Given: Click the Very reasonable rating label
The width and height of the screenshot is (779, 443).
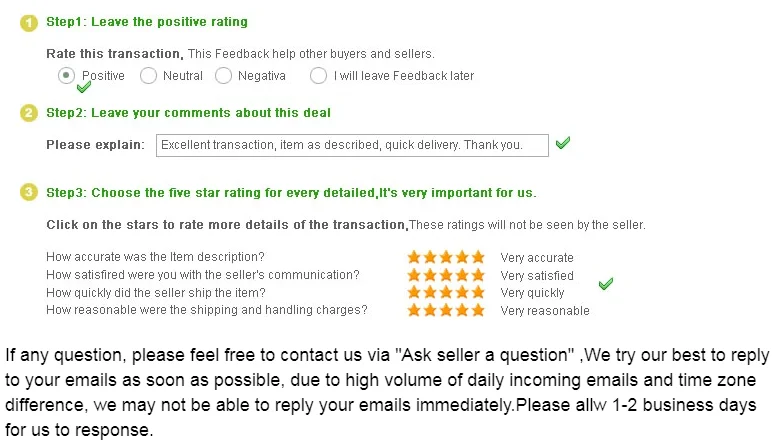Looking at the screenshot, I should (545, 311).
